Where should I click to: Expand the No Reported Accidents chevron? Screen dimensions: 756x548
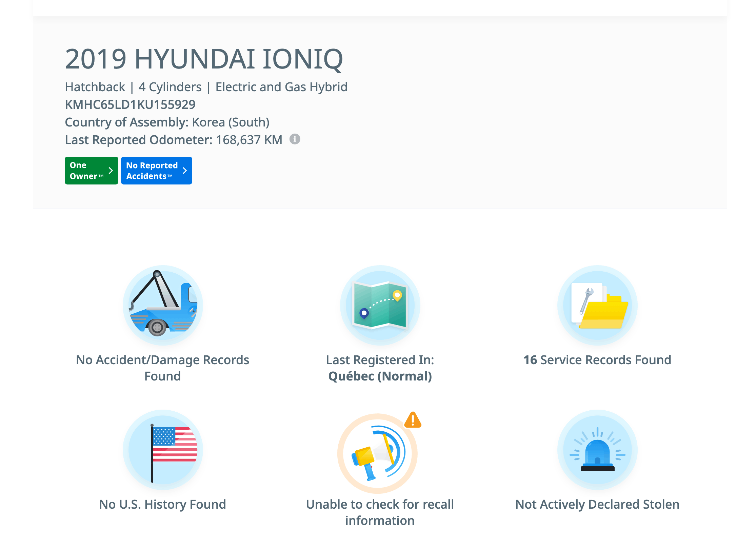pyautogui.click(x=185, y=171)
